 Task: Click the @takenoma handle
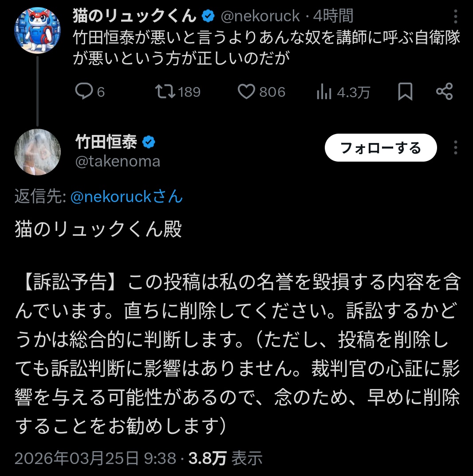pyautogui.click(x=118, y=161)
